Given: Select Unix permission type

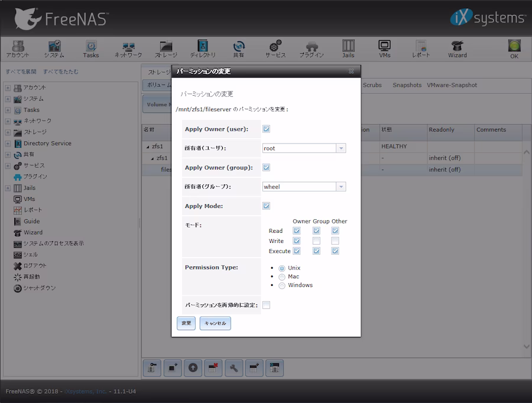Looking at the screenshot, I should tap(282, 268).
